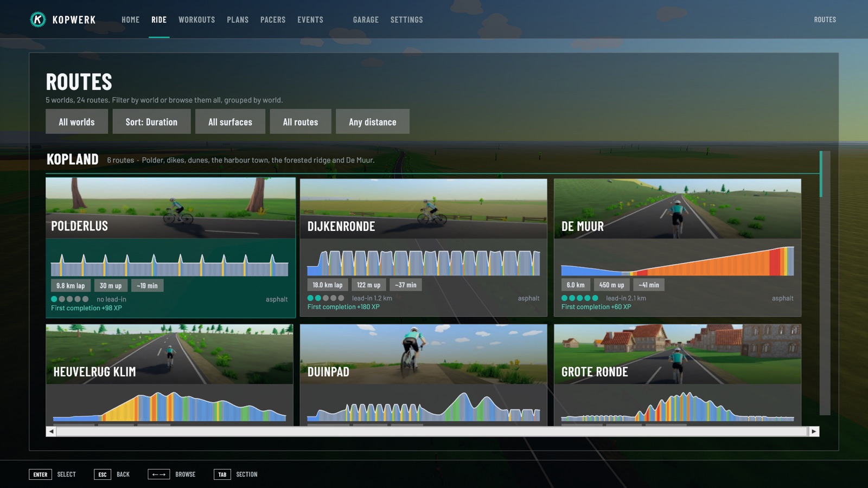Click Polderlus difficulty dots rating
Viewport: 868px width, 488px height.
[69, 299]
